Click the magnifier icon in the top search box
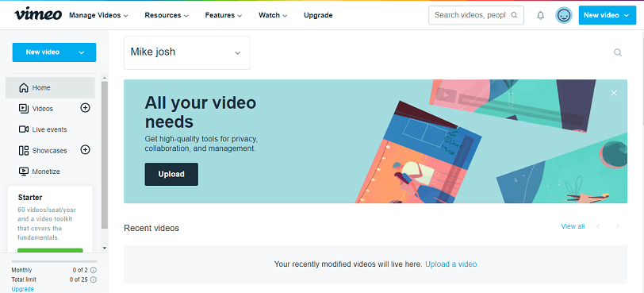The width and height of the screenshot is (644, 293). coord(514,15)
